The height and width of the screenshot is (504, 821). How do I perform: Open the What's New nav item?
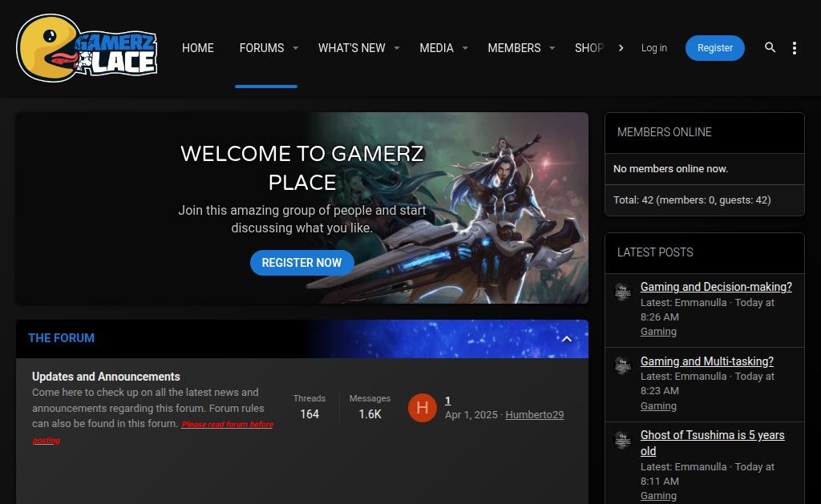(351, 48)
